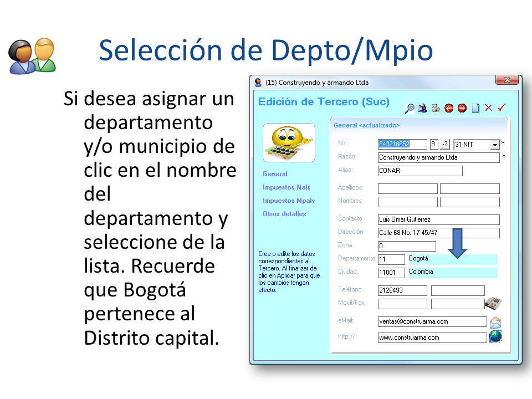
Task: Open the Impuestos Nals section
Action: [x=287, y=187]
